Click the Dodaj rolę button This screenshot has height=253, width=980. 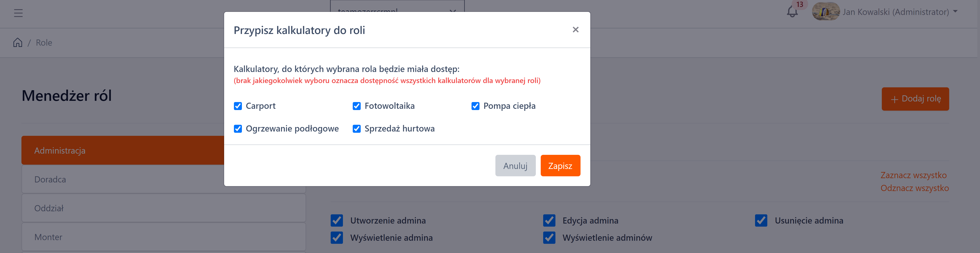[915, 99]
